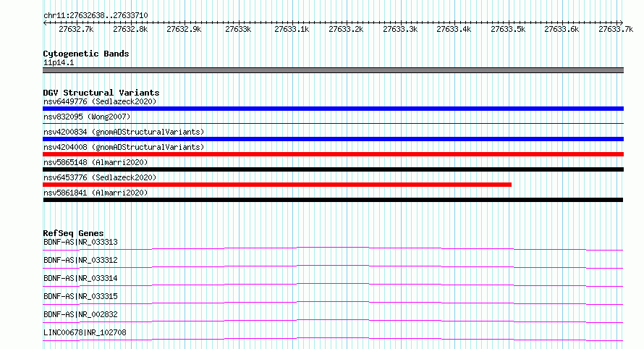Open variant nsv6449776 (Sedlazeck2020) label
Screen dimensions: 644x349
(100, 101)
